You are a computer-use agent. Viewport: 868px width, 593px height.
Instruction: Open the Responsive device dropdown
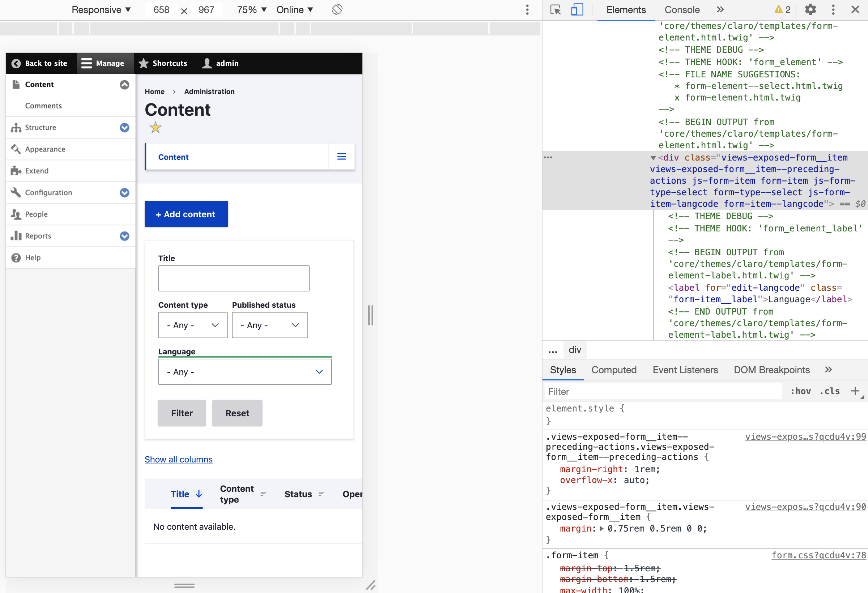(x=101, y=10)
